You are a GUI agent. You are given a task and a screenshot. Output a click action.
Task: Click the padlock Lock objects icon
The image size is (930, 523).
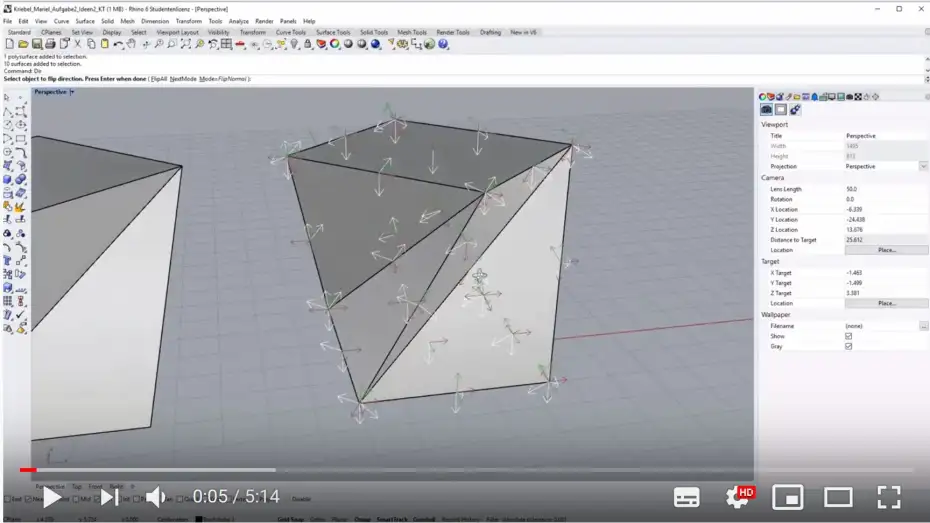[x=308, y=44]
